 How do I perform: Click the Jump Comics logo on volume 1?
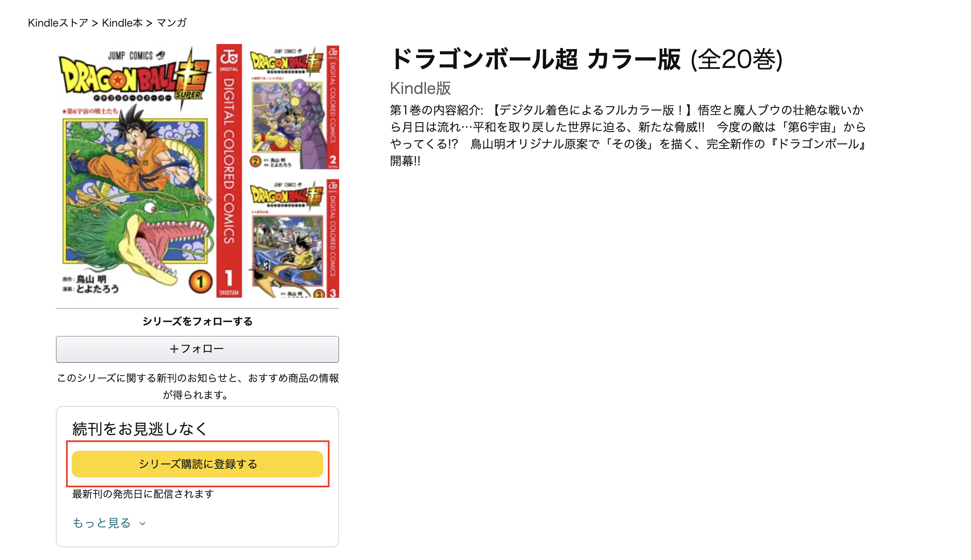[x=136, y=55]
